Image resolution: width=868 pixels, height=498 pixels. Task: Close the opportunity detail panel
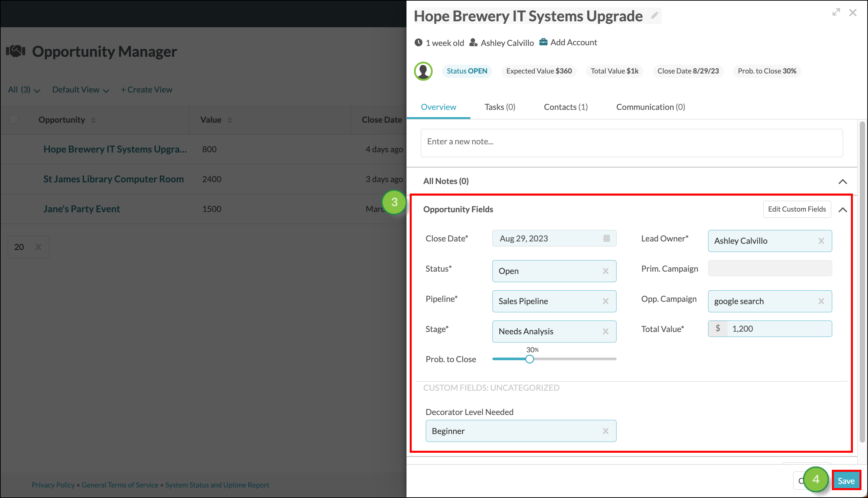[x=853, y=13]
